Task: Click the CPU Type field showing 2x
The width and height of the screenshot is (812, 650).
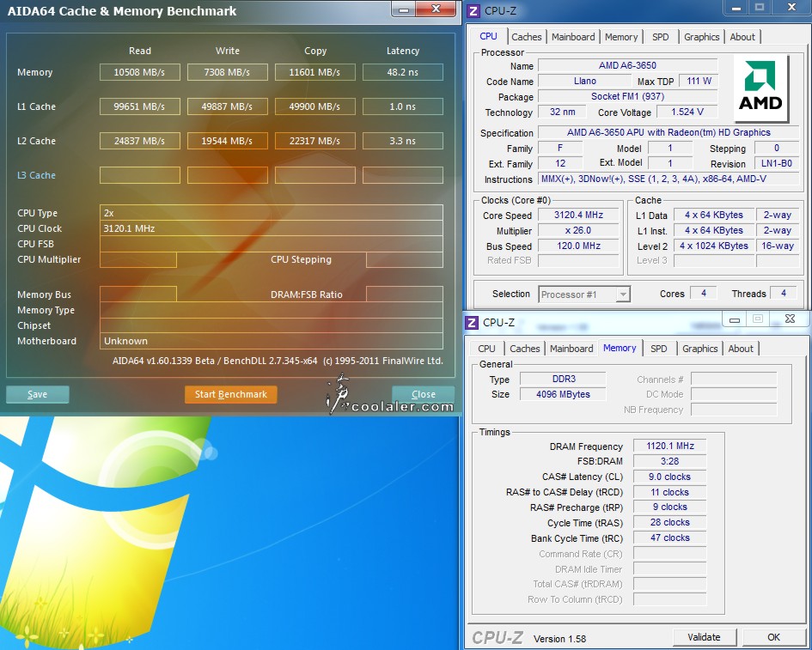Action: tap(272, 213)
